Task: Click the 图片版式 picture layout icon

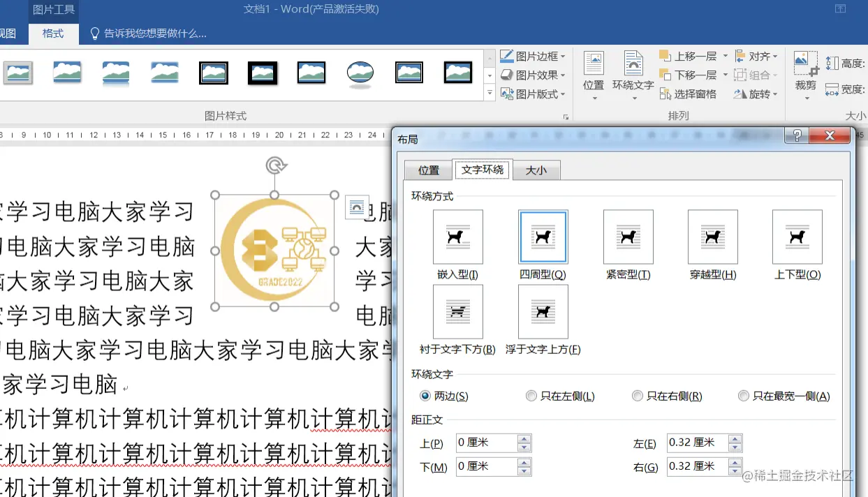Action: [x=508, y=94]
